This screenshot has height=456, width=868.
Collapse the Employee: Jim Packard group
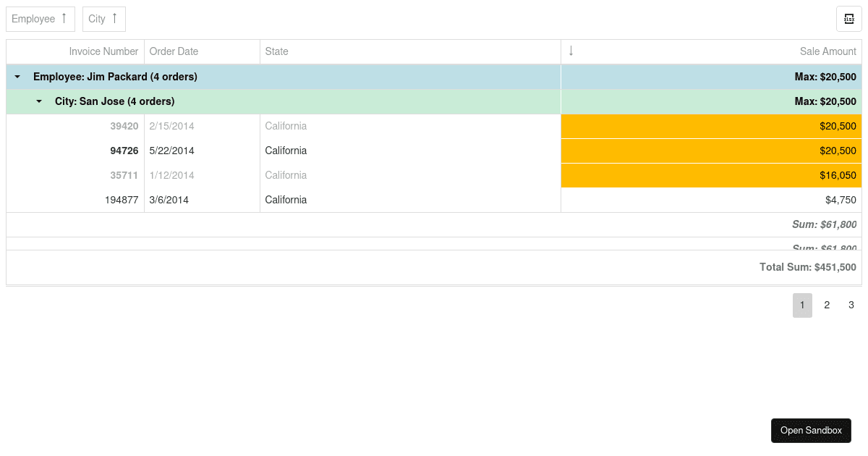coord(17,77)
